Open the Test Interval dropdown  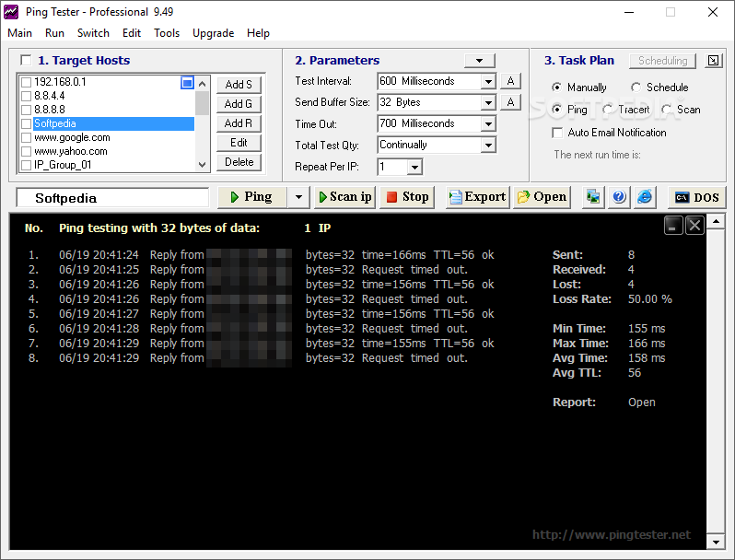pos(488,82)
